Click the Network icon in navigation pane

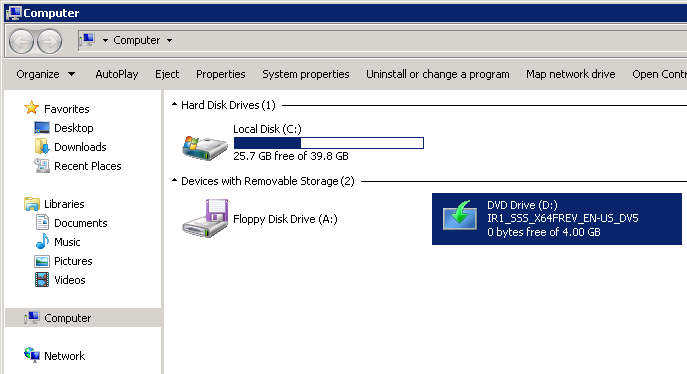(32, 355)
